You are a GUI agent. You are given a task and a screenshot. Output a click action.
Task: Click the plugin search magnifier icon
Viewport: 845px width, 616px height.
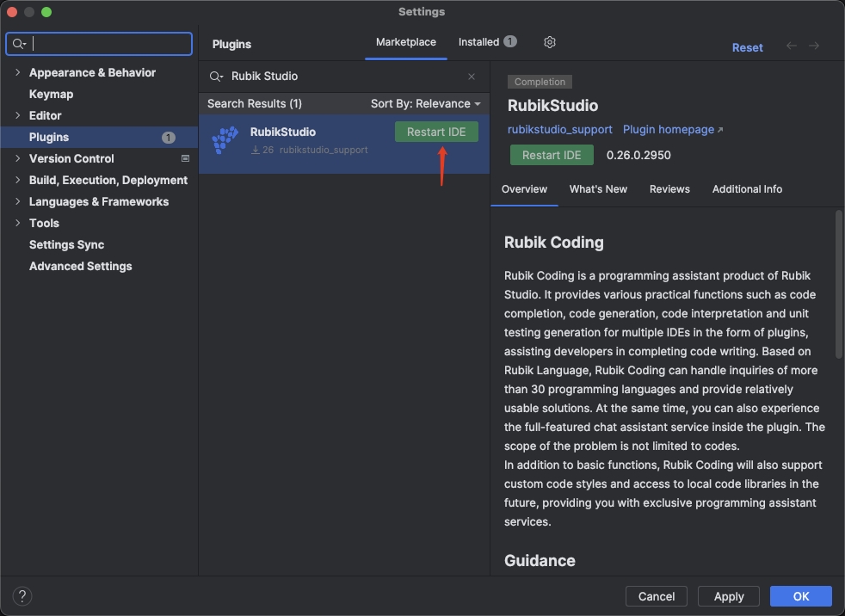click(216, 77)
